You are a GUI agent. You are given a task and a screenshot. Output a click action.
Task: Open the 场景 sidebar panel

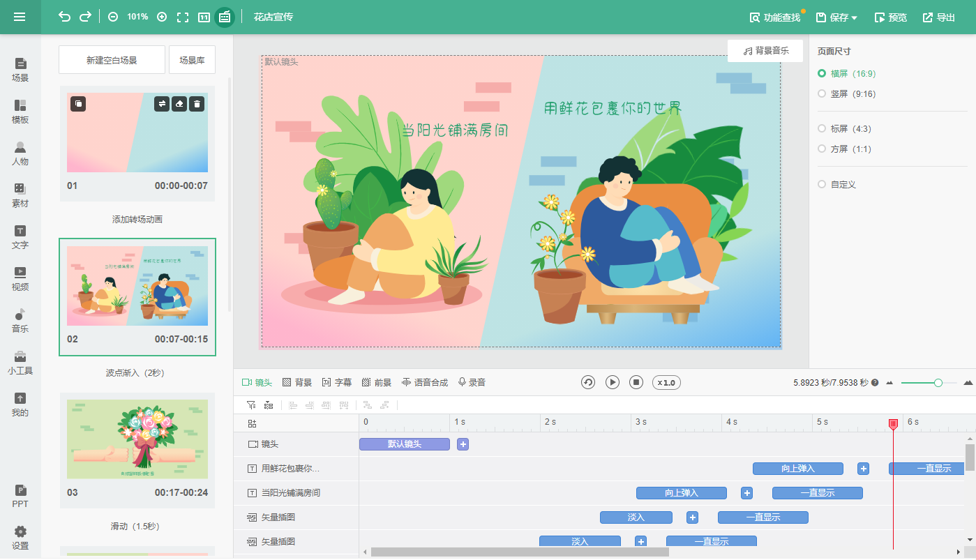(20, 70)
